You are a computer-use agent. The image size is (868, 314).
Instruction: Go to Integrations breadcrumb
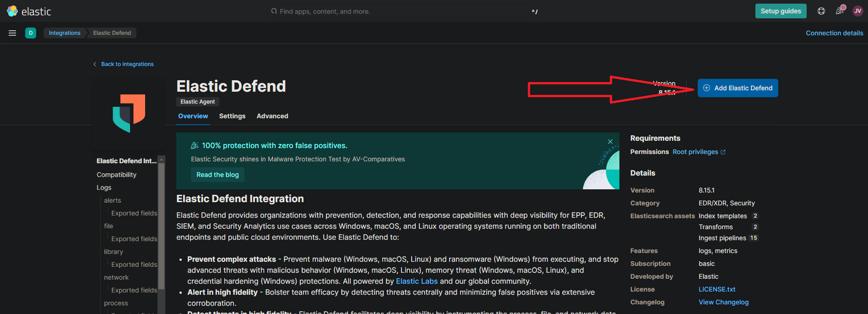(65, 33)
